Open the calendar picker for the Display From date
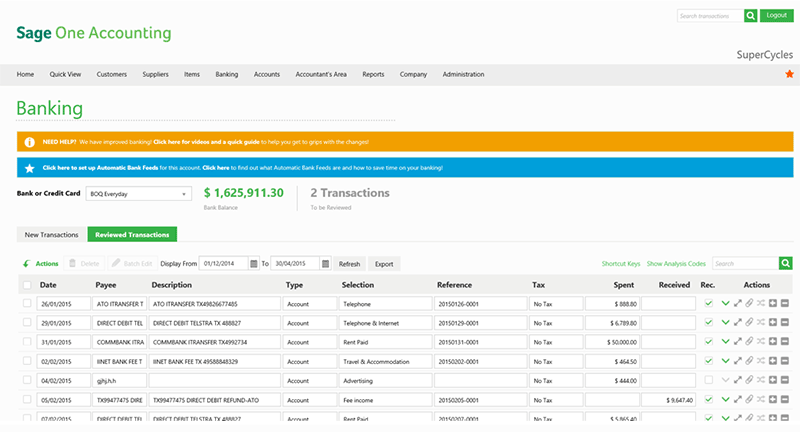Screen dimensions: 800x432 click(254, 264)
